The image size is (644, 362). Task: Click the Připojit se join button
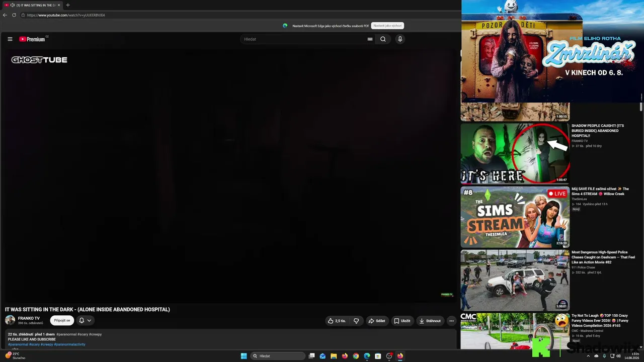click(x=62, y=320)
